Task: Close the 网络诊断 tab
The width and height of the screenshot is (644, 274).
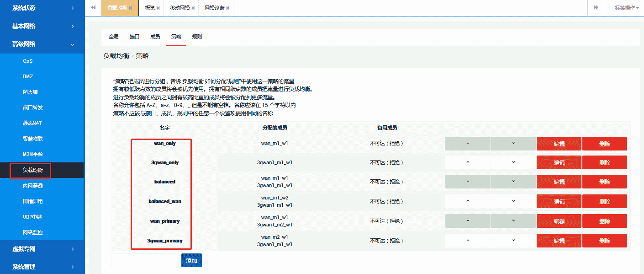Action: click(227, 8)
